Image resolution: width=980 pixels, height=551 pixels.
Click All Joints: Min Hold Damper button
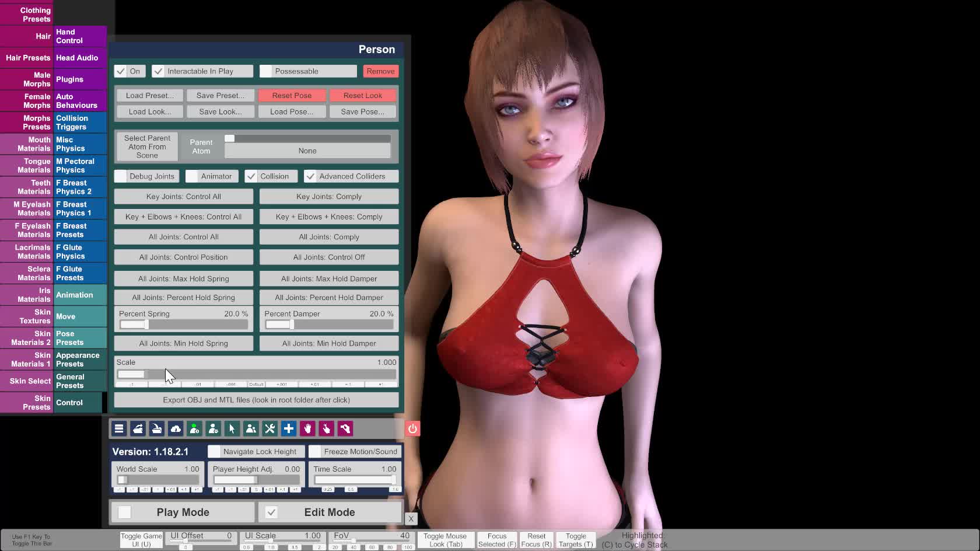click(x=329, y=343)
